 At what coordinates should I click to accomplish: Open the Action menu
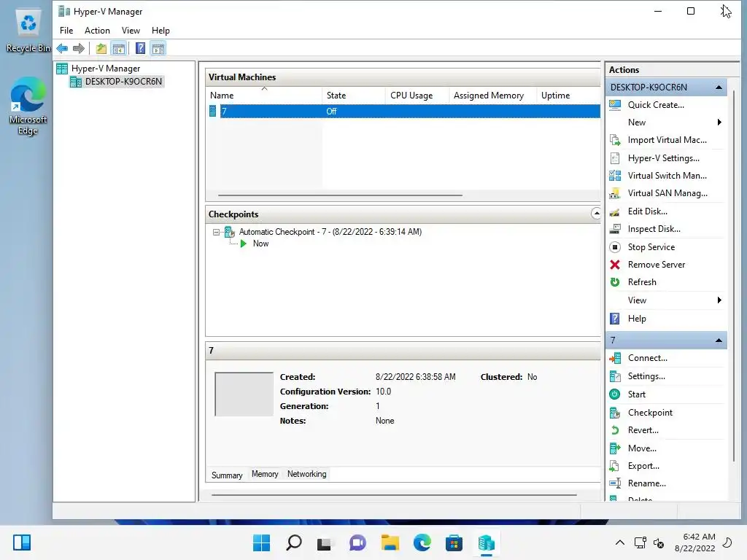(97, 31)
